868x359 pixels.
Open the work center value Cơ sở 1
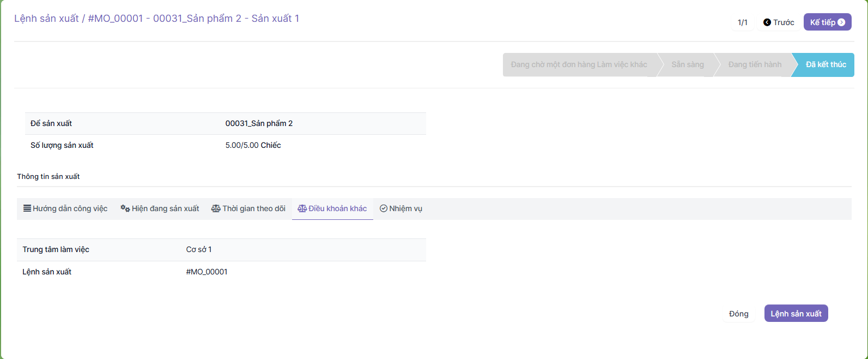click(199, 249)
